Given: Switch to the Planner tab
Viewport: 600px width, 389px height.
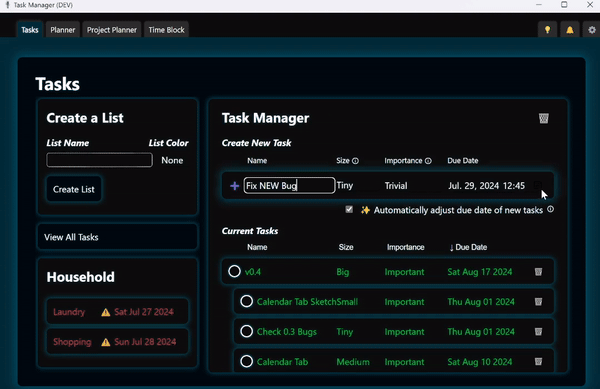Looking at the screenshot, I should coord(63,30).
